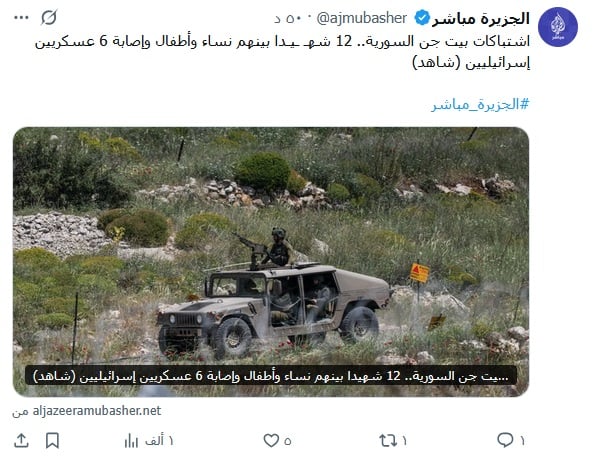Share the post via upload icon

click(21, 440)
